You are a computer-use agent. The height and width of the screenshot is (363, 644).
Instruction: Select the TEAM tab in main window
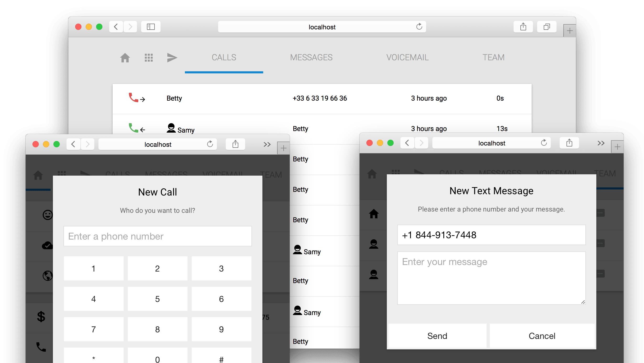pyautogui.click(x=493, y=57)
